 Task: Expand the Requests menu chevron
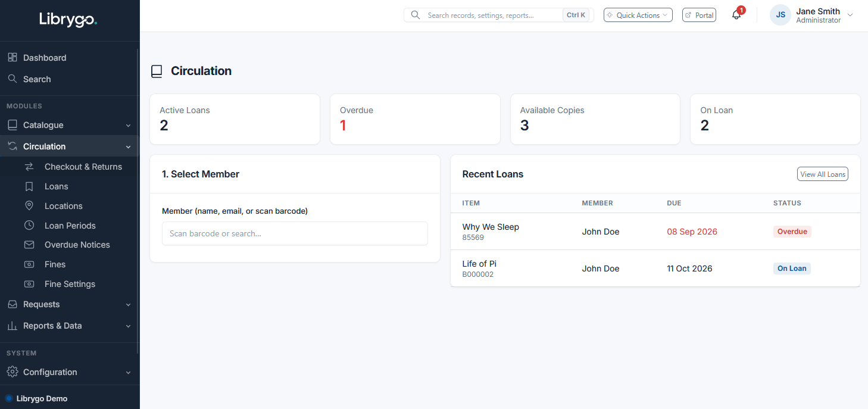coord(128,305)
